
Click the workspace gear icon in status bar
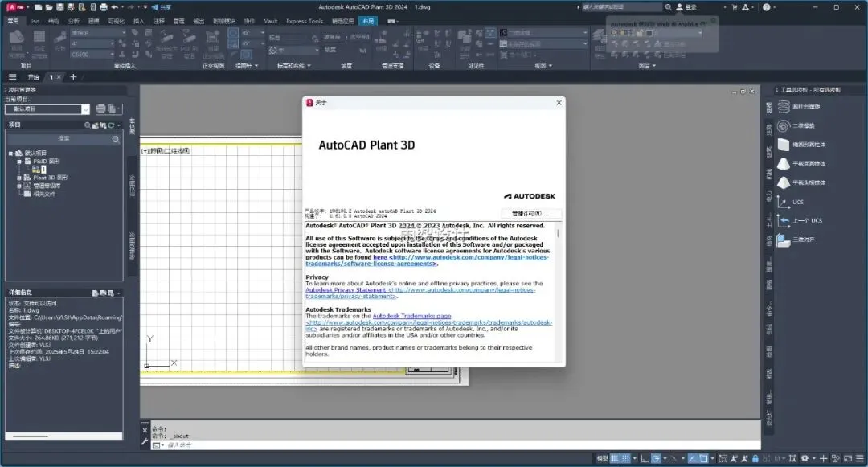[805, 458]
